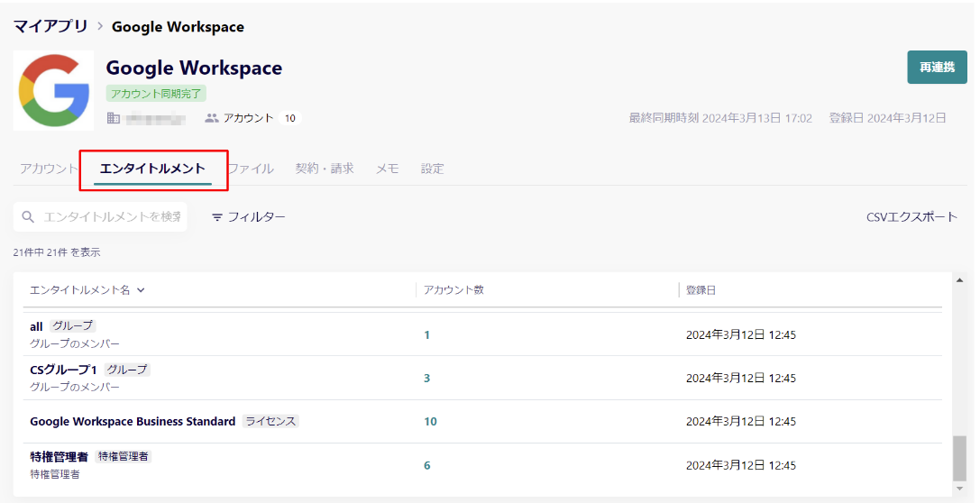The height and width of the screenshot is (503, 980).
Task: Click account count 6 for 特権管理者
Action: tap(426, 465)
